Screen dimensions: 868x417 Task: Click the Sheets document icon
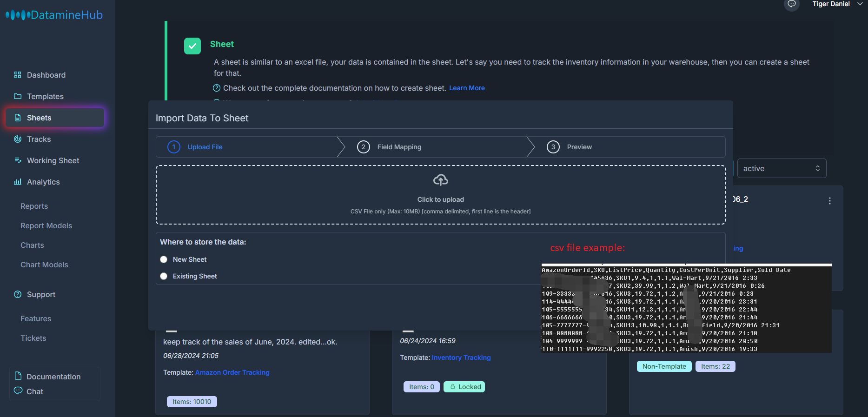tap(18, 118)
